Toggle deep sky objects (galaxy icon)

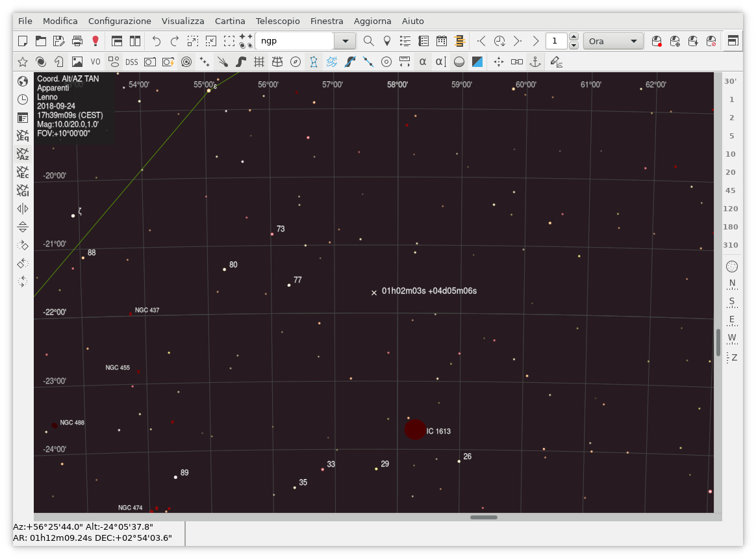[x=41, y=62]
